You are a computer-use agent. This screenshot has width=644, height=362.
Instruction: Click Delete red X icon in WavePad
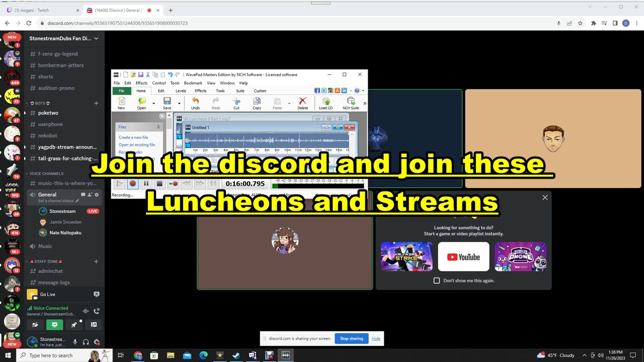(302, 103)
